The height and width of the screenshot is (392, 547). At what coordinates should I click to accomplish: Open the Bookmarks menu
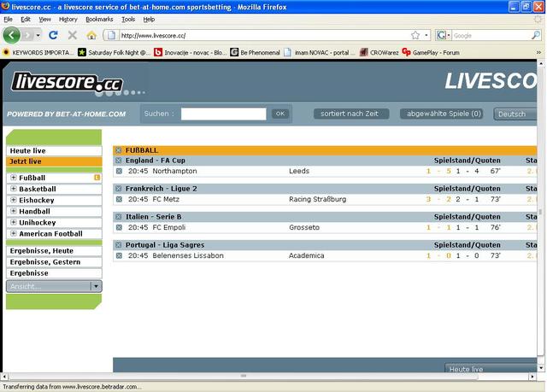tap(99, 20)
